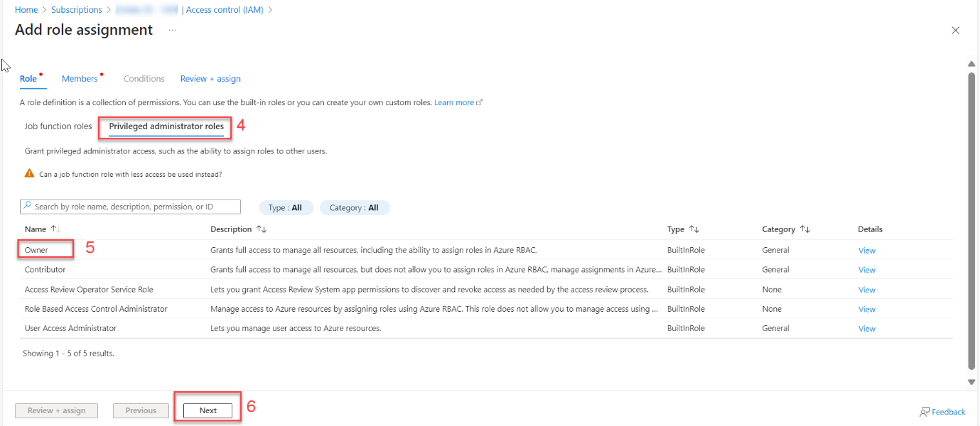The image size is (980, 426).
Task: Click the vertical scrollbar thumb
Action: click(971, 220)
